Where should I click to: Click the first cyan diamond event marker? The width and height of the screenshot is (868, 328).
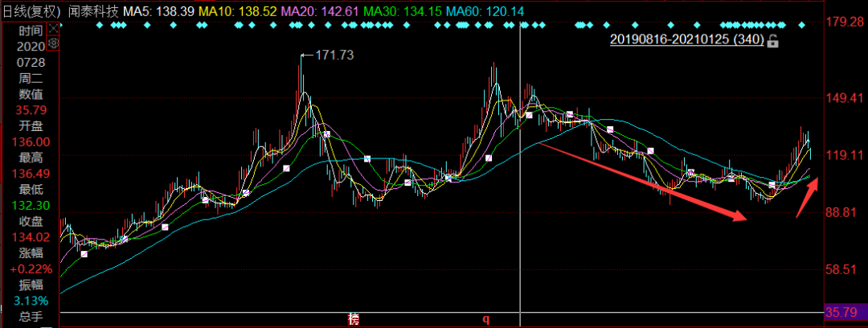point(99,25)
